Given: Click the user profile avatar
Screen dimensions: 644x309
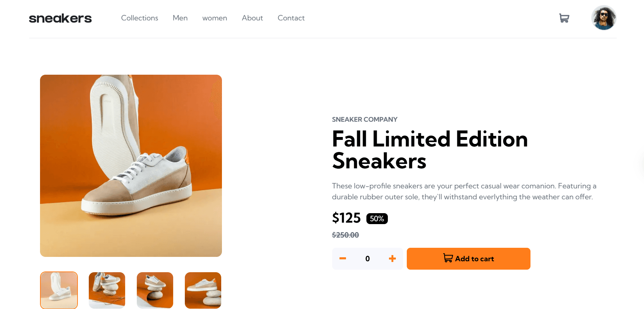Looking at the screenshot, I should (x=604, y=18).
